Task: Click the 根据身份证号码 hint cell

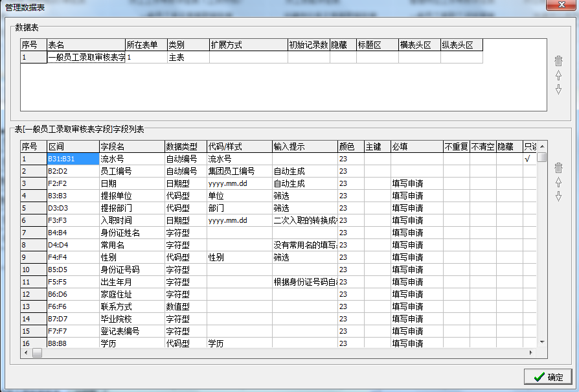Action: [x=305, y=282]
